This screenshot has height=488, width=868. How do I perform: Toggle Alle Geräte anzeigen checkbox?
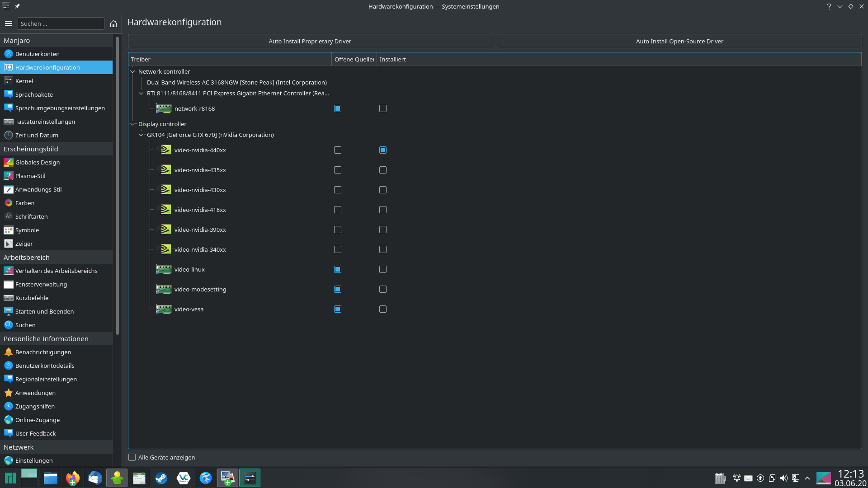(x=132, y=457)
